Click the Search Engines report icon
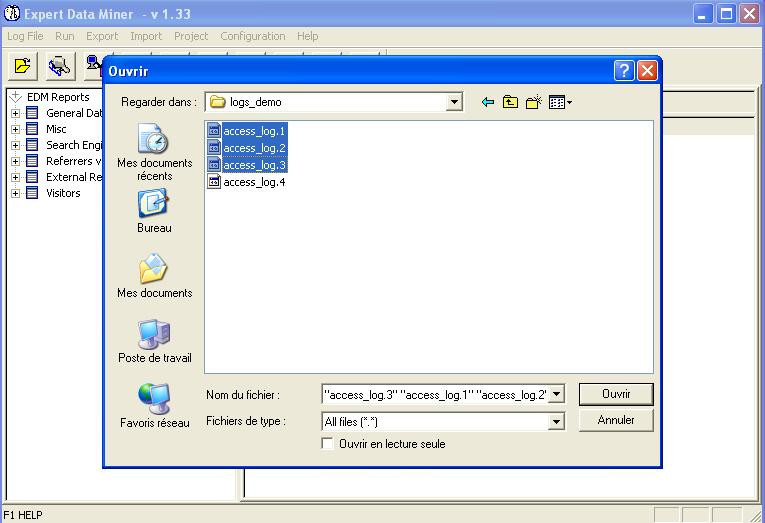765x523 pixels. pyautogui.click(x=32, y=145)
